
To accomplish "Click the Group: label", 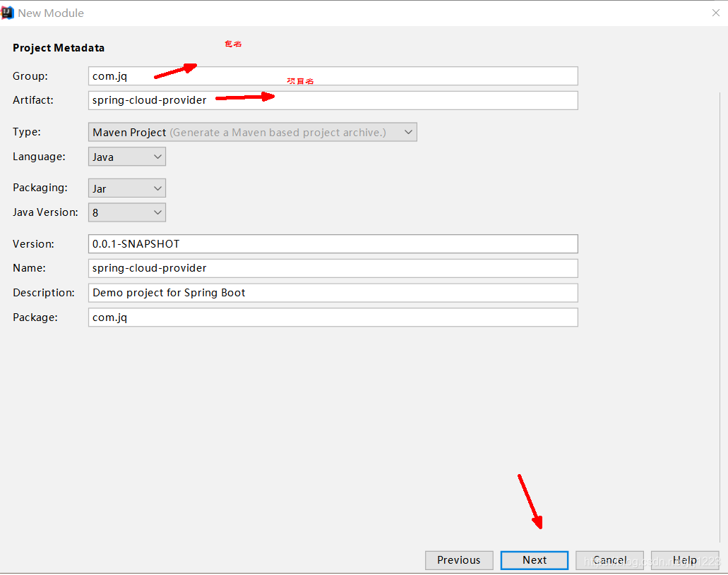I will tap(30, 76).
